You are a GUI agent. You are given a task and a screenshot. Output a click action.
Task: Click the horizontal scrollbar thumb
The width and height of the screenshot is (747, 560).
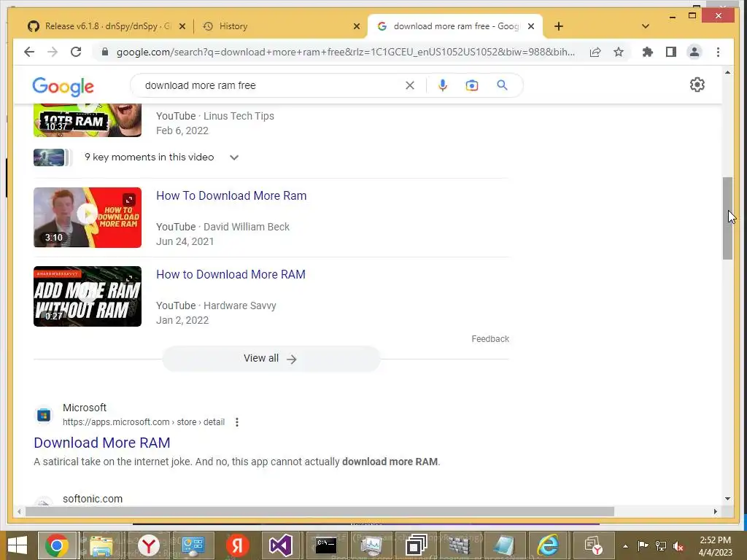coord(320,511)
